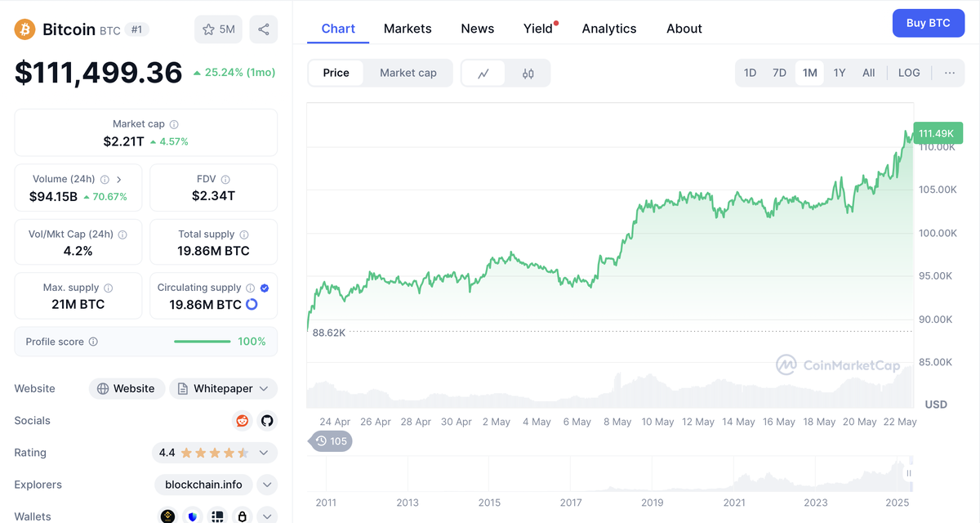Click the 25.24% (1mo) change text
Viewport: 980px width, 523px height.
(x=240, y=73)
